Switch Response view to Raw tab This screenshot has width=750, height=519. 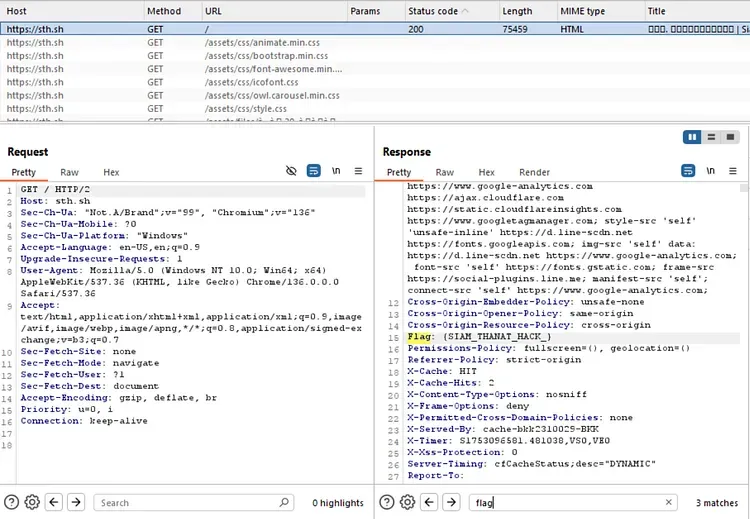point(444,172)
